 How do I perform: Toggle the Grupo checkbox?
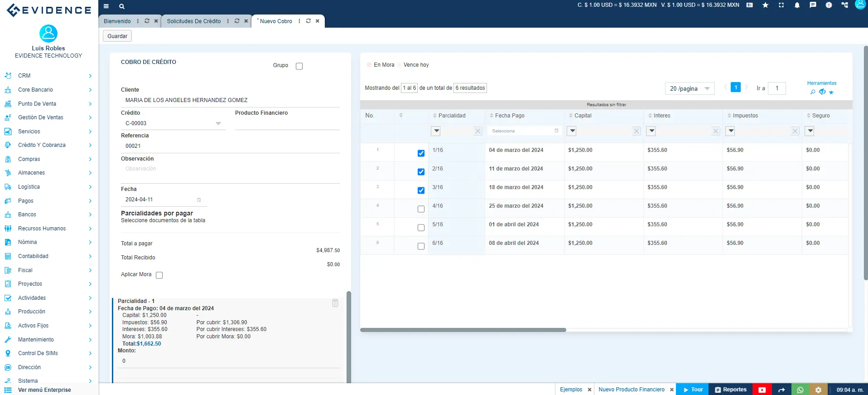299,66
